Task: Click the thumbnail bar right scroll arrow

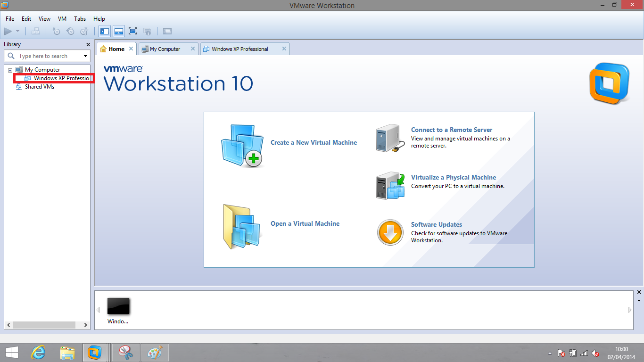Action: click(x=630, y=310)
